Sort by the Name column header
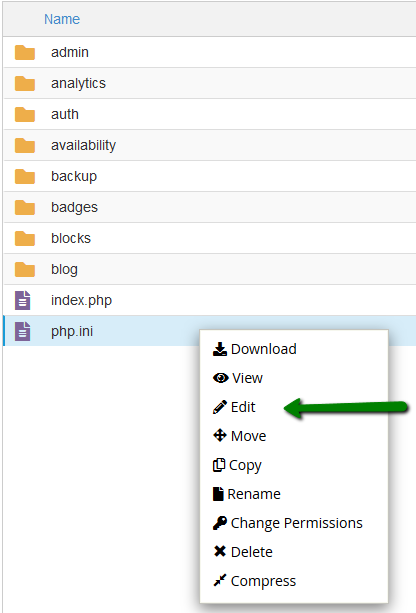416x613 pixels. [x=62, y=19]
